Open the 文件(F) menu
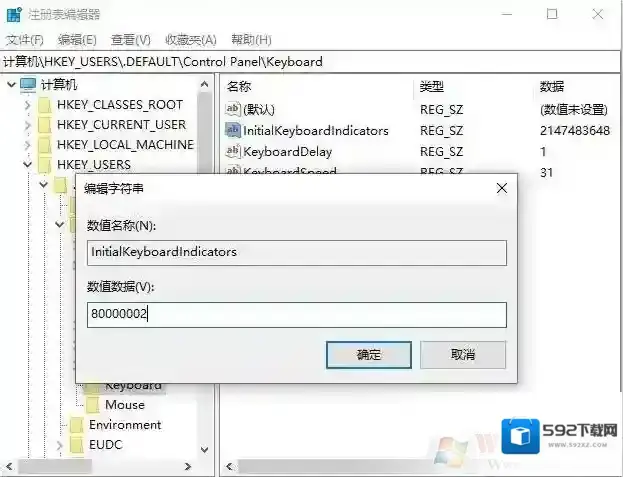 25,39
